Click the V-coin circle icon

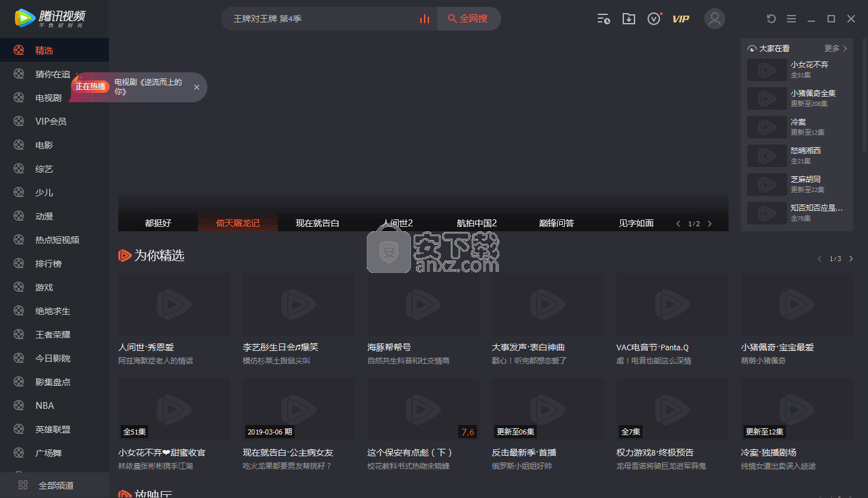654,19
